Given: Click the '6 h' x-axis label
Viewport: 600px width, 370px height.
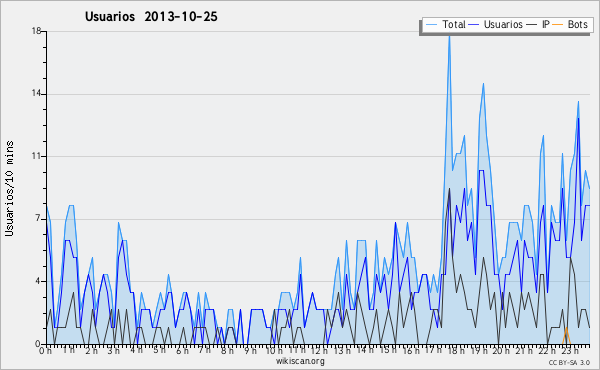Looking at the screenshot, I should (182, 350).
